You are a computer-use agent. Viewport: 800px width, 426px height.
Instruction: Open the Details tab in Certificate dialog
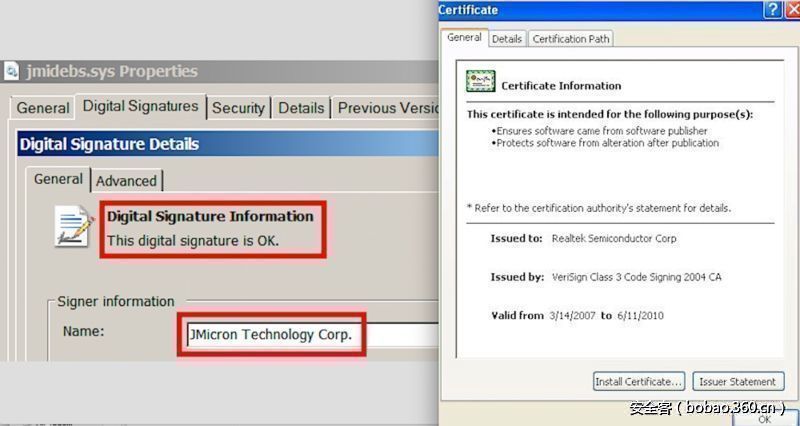click(507, 39)
